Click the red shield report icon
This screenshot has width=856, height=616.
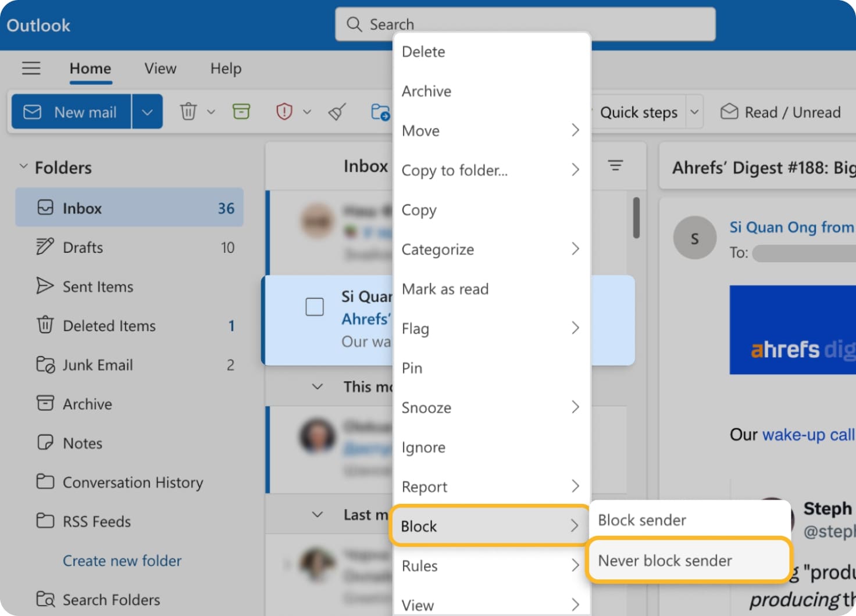click(284, 111)
